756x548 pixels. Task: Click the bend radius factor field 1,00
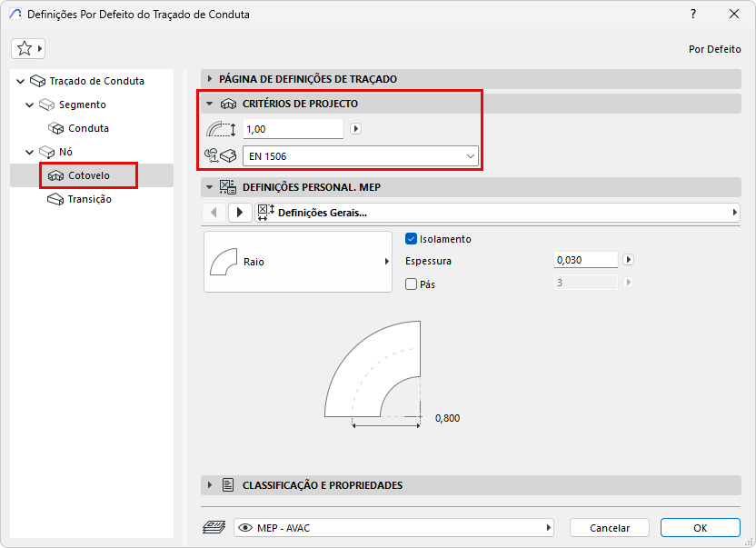tap(293, 129)
